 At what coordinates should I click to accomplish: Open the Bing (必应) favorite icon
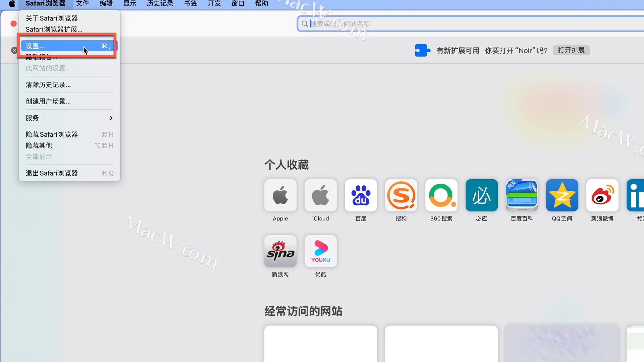click(482, 195)
